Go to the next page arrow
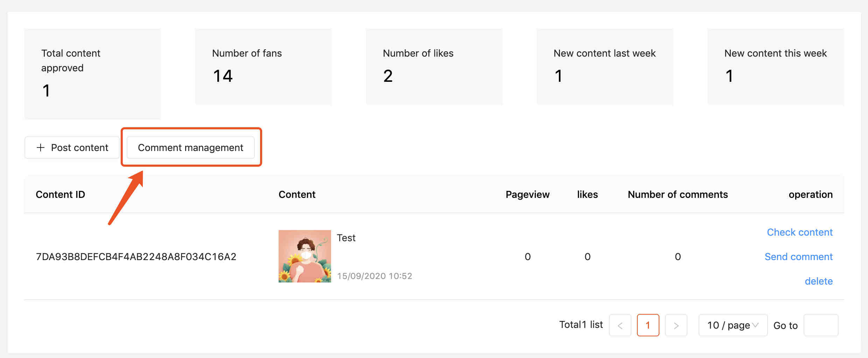 pyautogui.click(x=676, y=325)
